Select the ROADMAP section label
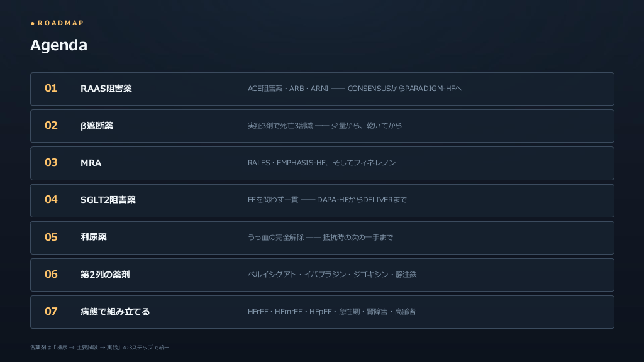644x362 pixels. point(61,23)
